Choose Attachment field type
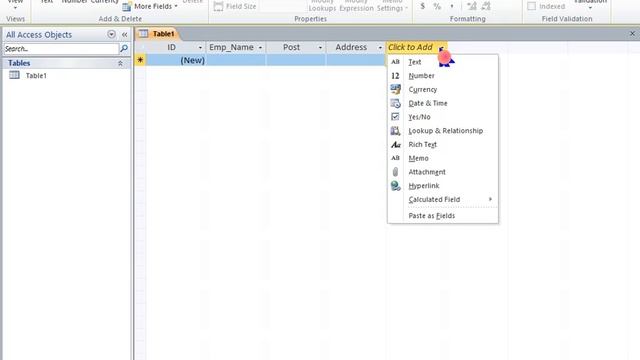 443,172
